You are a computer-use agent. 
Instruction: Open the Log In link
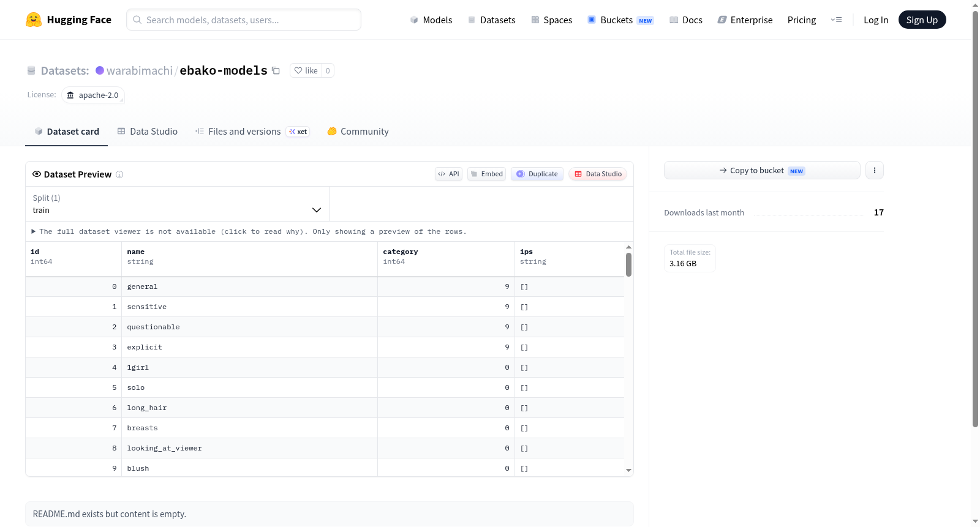pos(876,20)
